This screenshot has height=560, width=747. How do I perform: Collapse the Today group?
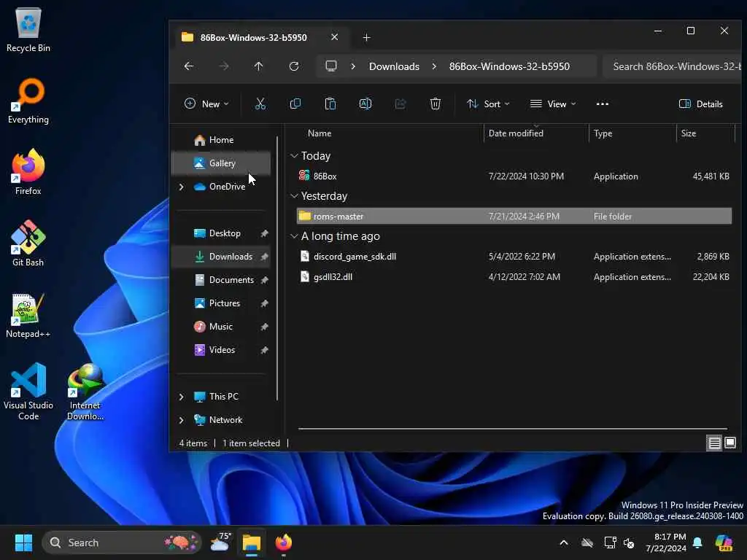[294, 156]
